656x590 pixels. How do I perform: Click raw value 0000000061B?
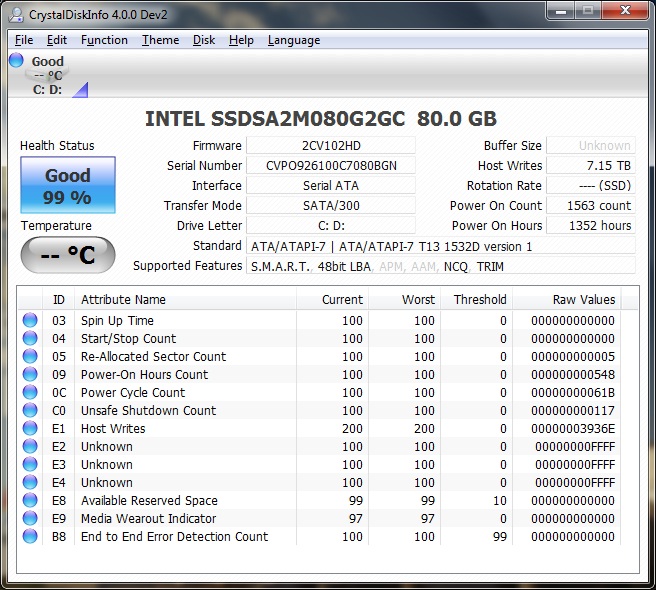(573, 392)
